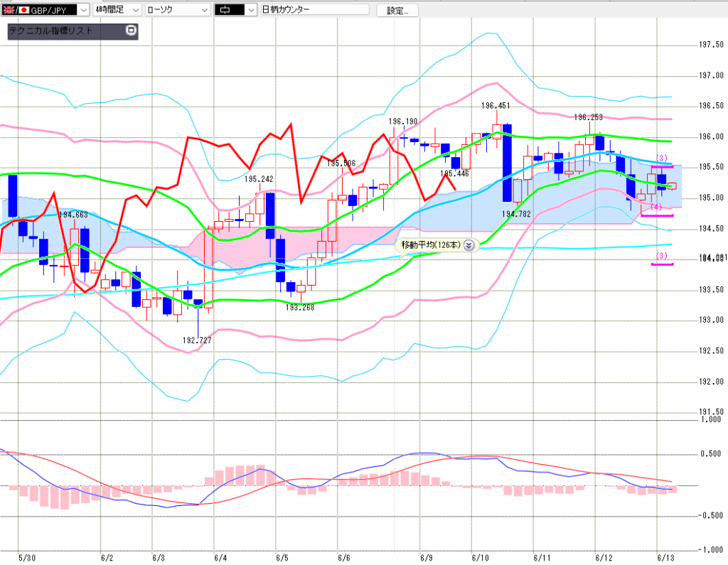The height and width of the screenshot is (565, 728).
Task: Click the 193.00 price axis value
Action: (711, 320)
